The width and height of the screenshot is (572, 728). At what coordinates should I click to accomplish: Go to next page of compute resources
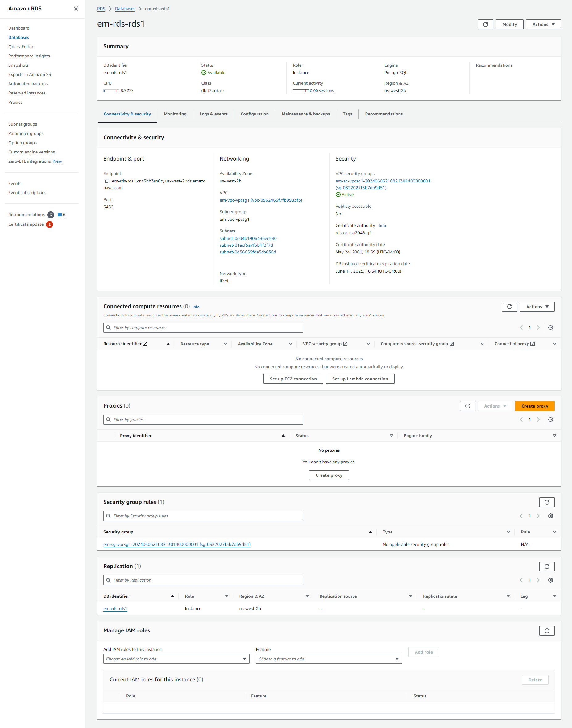[538, 328]
